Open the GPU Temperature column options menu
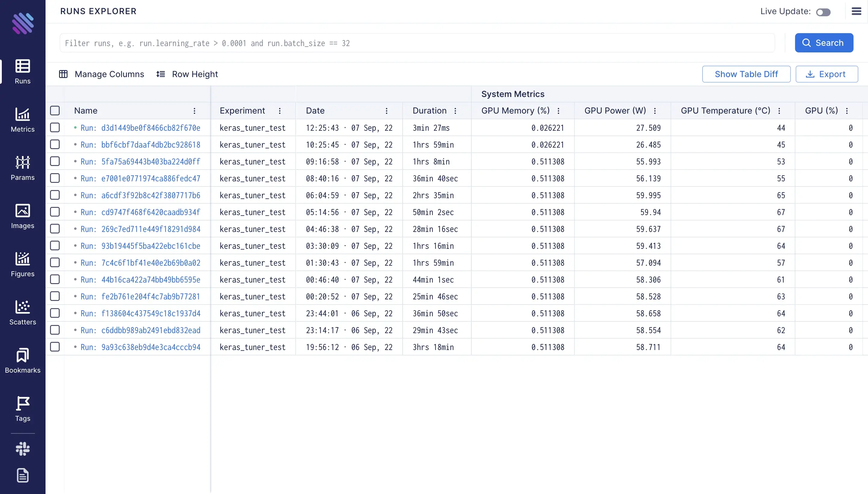The width and height of the screenshot is (868, 494). [x=779, y=111]
